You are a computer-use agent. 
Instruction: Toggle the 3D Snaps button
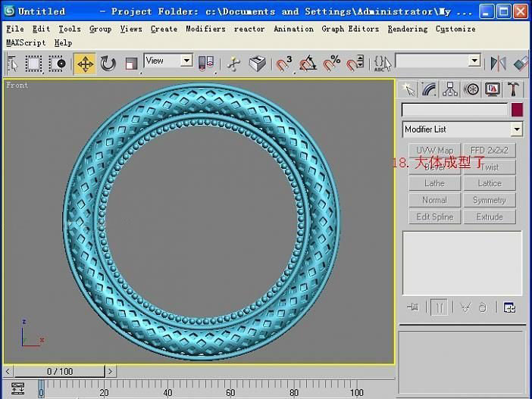click(284, 64)
